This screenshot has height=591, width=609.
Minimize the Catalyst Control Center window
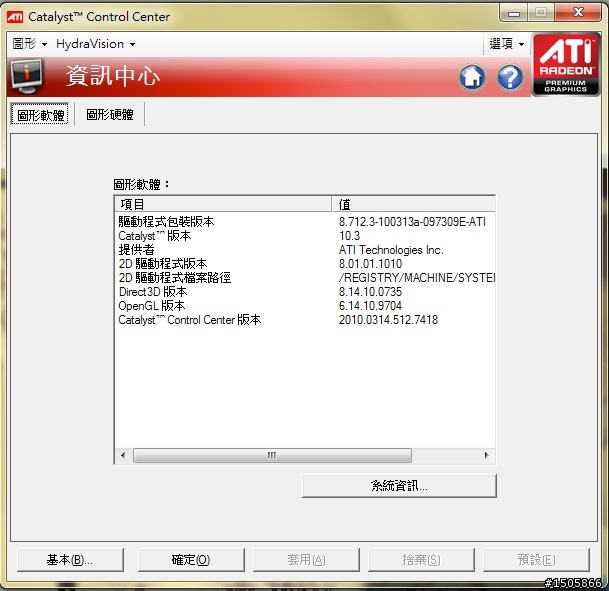[514, 14]
